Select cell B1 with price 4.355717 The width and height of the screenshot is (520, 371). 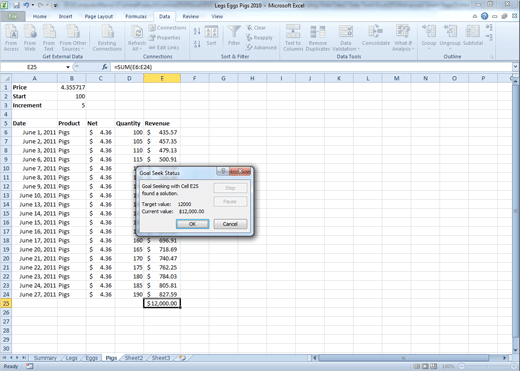(x=72, y=87)
